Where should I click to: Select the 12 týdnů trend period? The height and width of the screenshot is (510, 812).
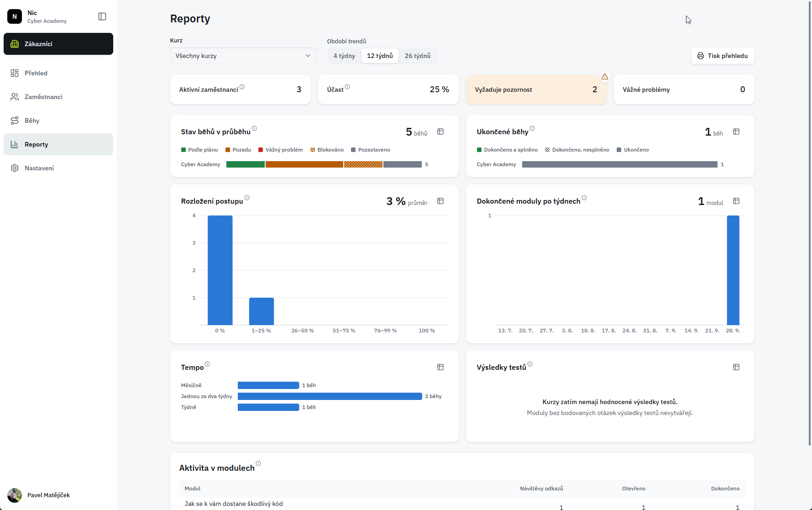[380, 56]
